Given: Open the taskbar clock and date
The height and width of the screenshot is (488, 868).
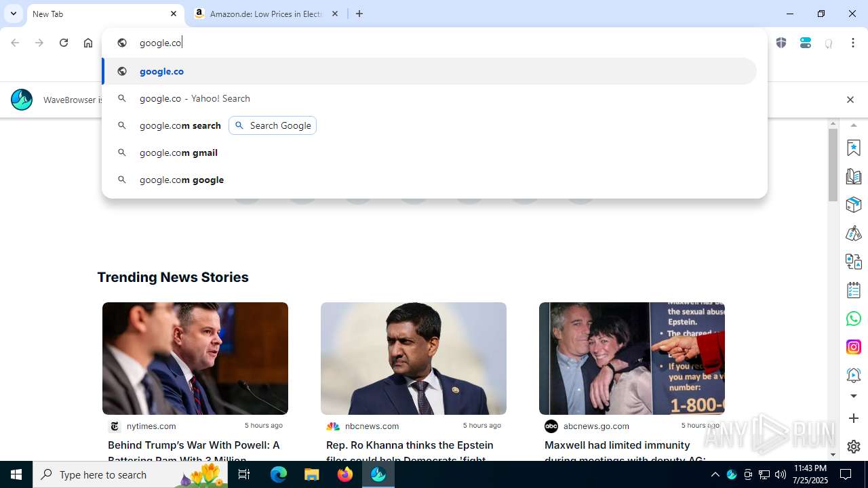Looking at the screenshot, I should click(810, 474).
